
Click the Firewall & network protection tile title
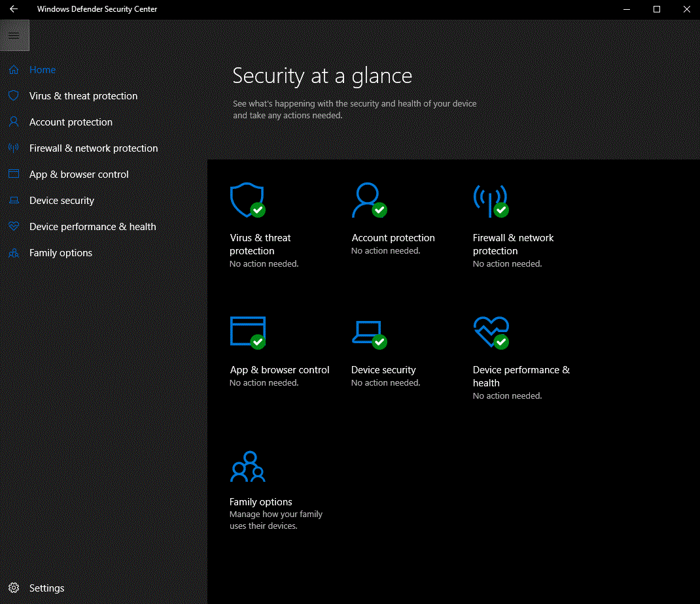point(513,244)
